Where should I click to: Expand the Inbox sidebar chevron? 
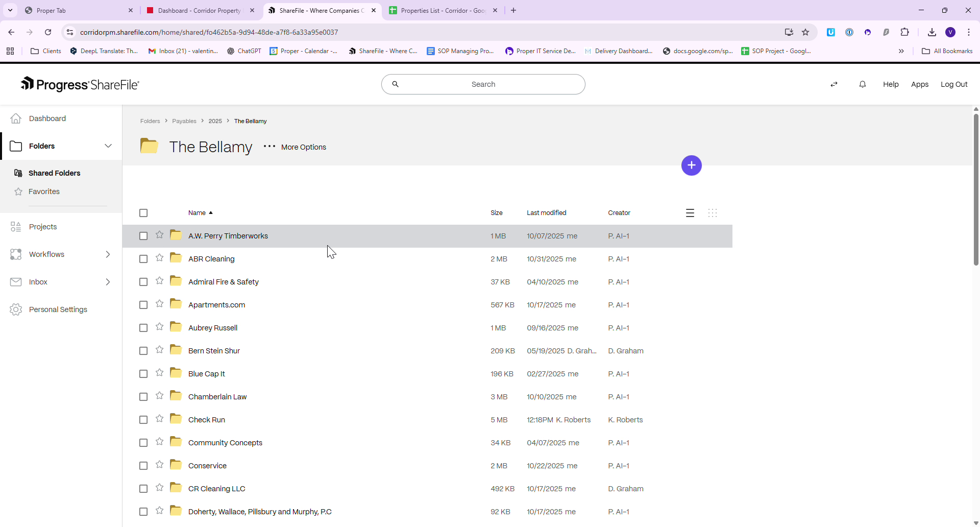point(108,282)
